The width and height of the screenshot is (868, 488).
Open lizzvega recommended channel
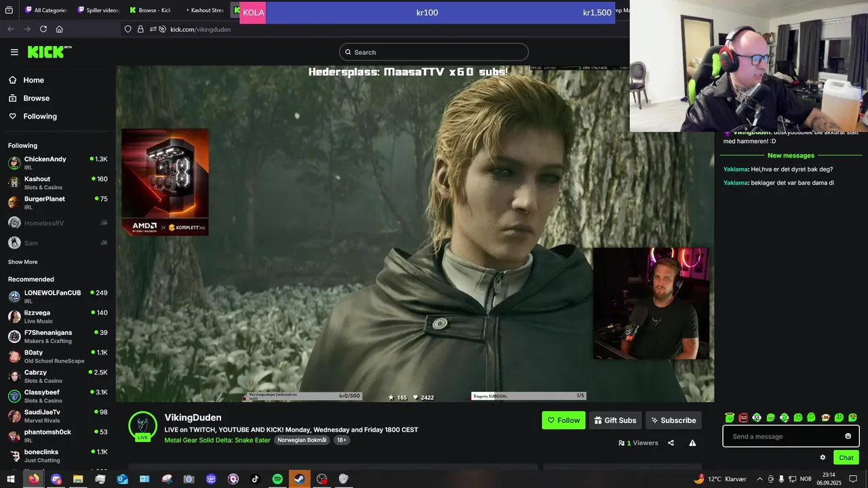click(58, 317)
